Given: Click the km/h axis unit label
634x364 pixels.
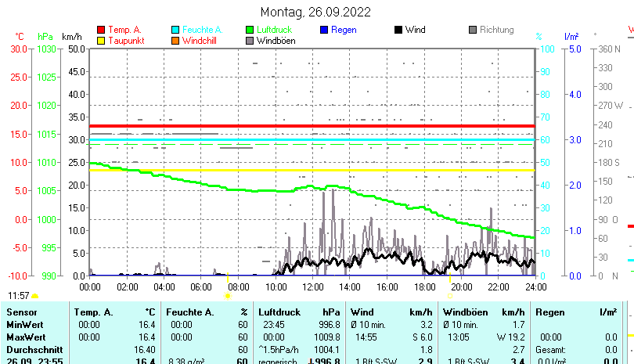Looking at the screenshot, I should tap(71, 37).
